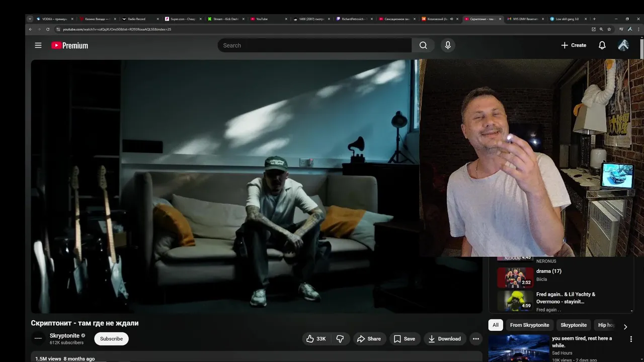Dislike the video
The width and height of the screenshot is (644, 362).
pos(340,339)
